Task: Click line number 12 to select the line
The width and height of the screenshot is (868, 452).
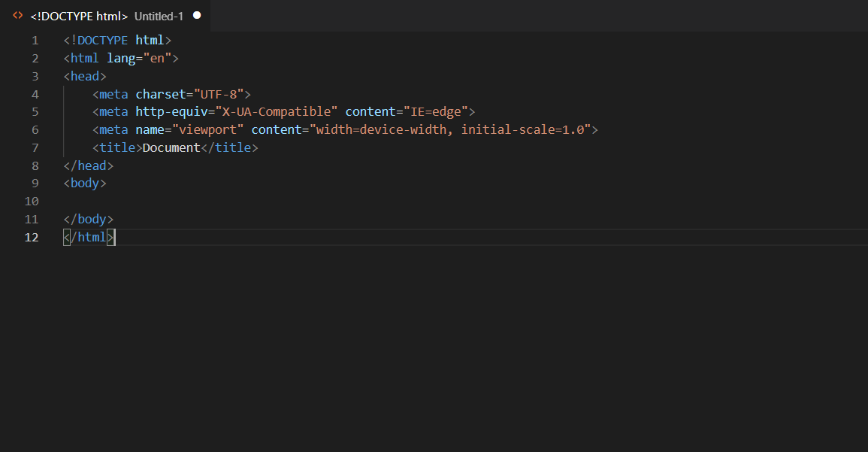Action: click(32, 237)
